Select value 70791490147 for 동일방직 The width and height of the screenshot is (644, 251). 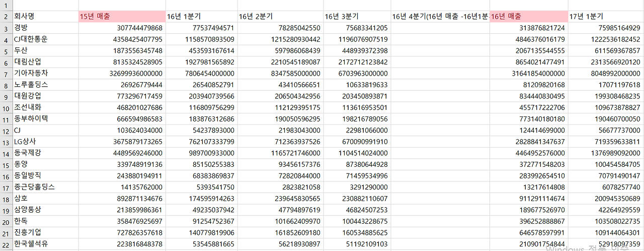[x=606, y=175]
